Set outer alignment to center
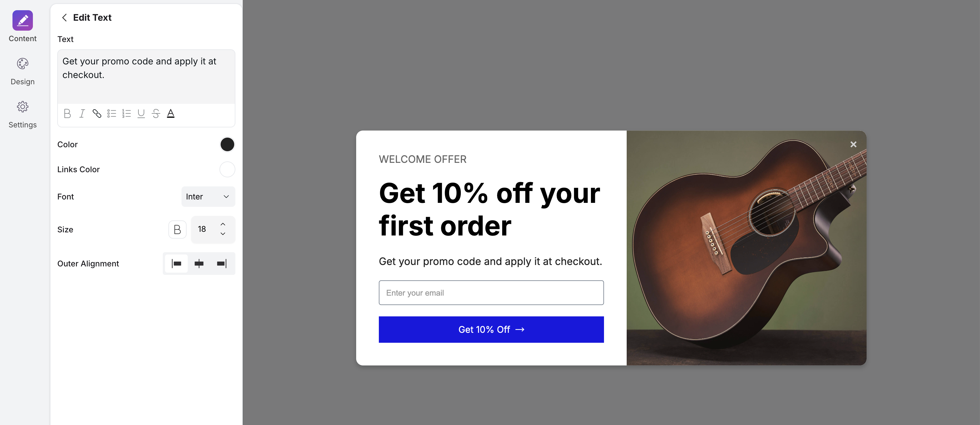This screenshot has width=980, height=425. click(199, 263)
